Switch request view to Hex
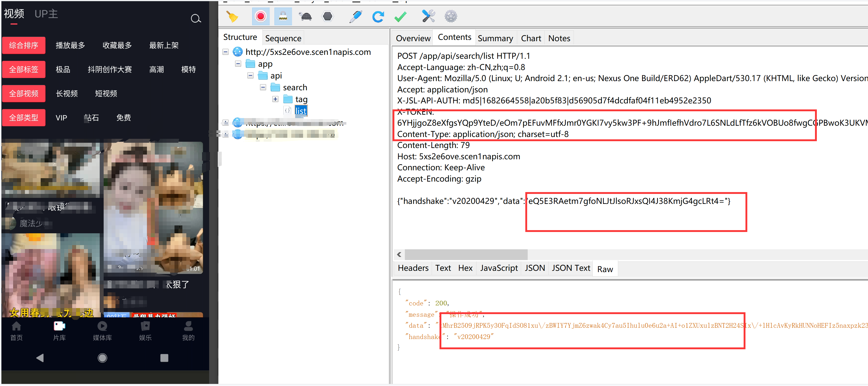868x386 pixels. click(x=465, y=268)
